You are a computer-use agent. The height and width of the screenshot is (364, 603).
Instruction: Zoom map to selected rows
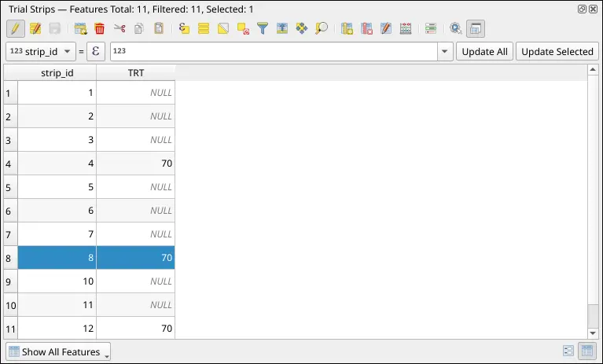[322, 29]
